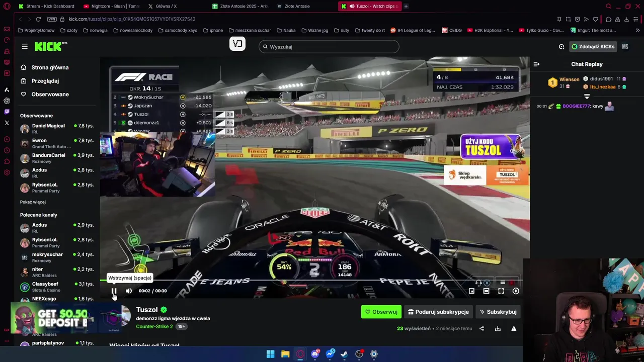644x362 pixels.
Task: Open the Kick rewards icon next to Zdobądź KICKs
Action: (x=561, y=47)
